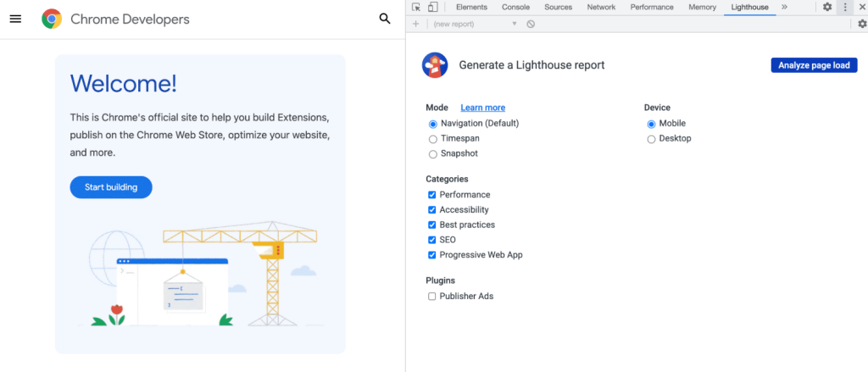Select Navigation (Default) mode
The image size is (868, 372).
pyautogui.click(x=433, y=124)
